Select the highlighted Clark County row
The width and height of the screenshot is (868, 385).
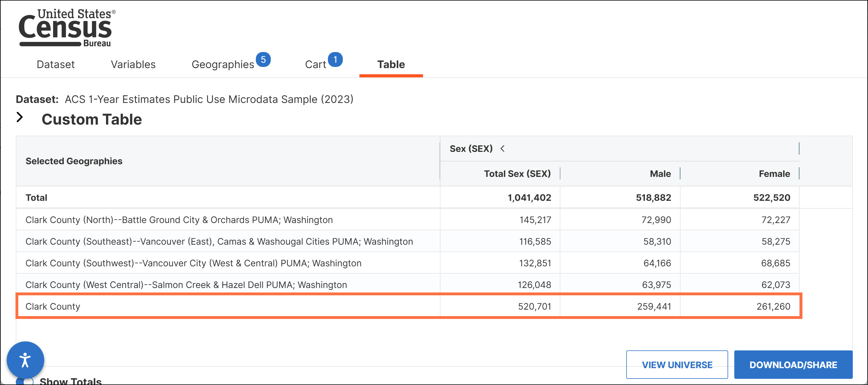coord(53,306)
